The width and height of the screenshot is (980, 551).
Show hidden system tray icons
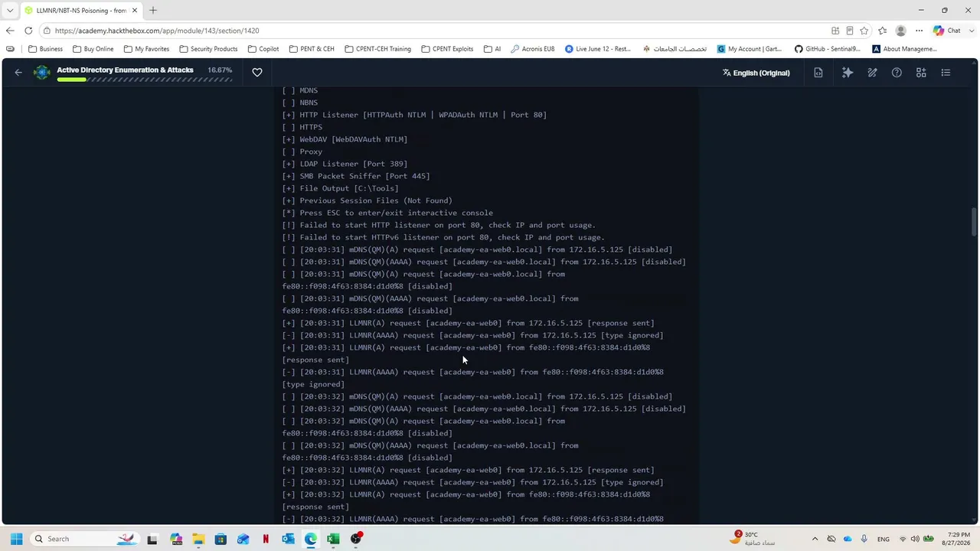click(x=815, y=539)
